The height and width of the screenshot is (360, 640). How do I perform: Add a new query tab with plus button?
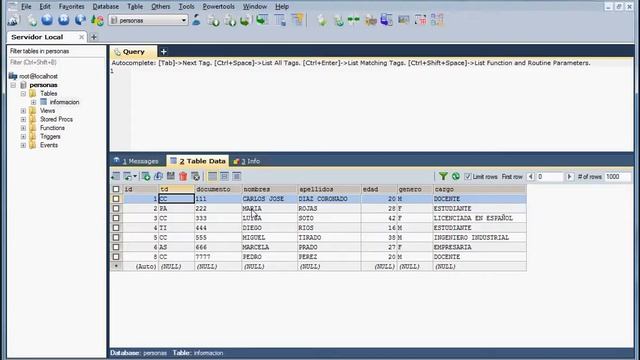click(163, 51)
